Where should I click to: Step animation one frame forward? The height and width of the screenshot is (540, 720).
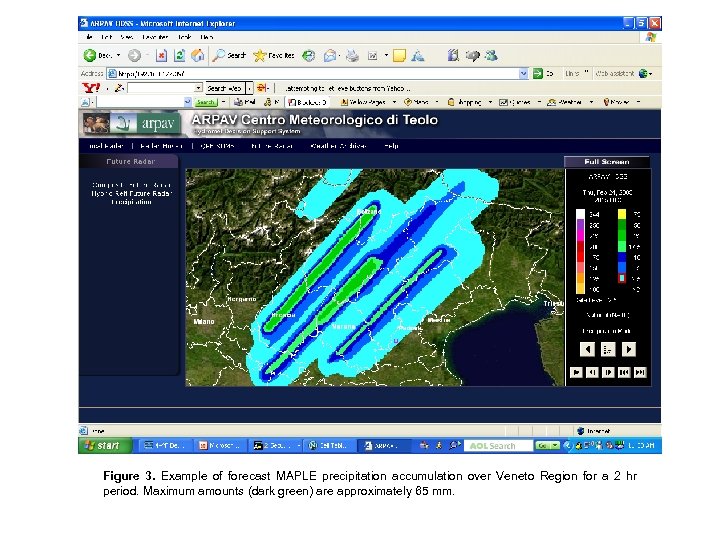pyautogui.click(x=608, y=372)
